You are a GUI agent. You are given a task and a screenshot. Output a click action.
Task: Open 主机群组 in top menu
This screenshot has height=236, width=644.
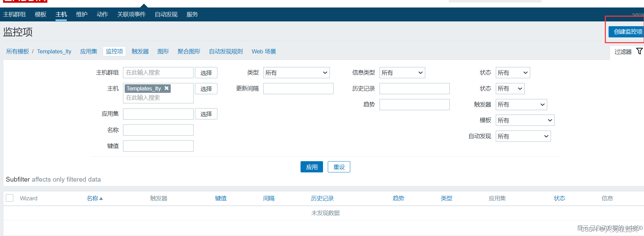point(14,14)
